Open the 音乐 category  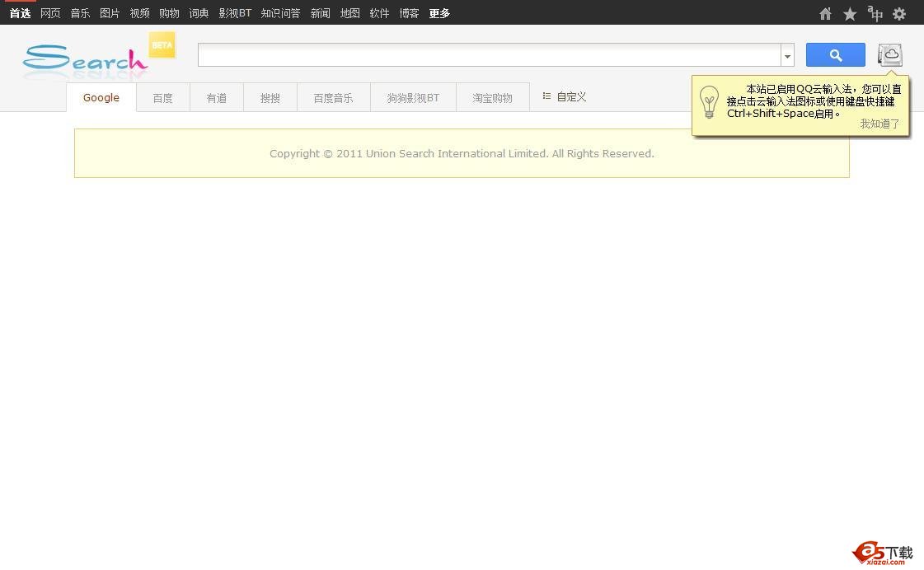[80, 13]
